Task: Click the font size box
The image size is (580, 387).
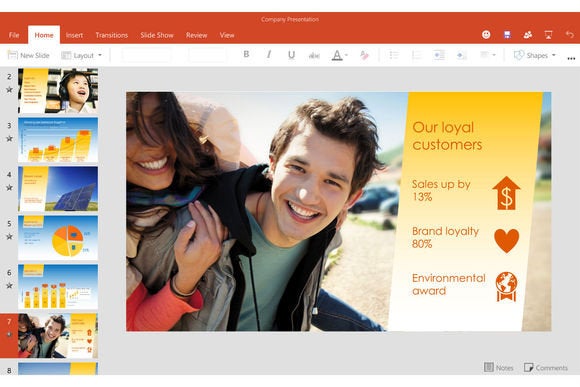Action: 207,55
